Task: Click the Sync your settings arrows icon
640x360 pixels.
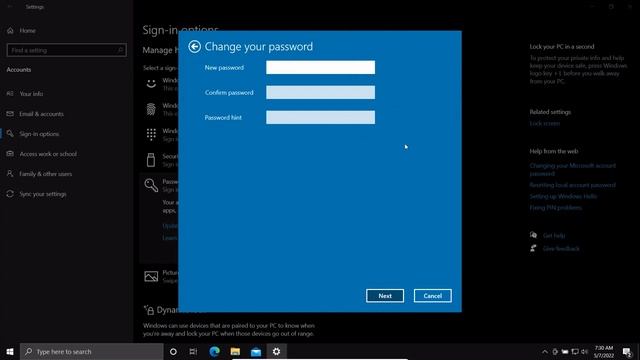Action: [x=10, y=194]
